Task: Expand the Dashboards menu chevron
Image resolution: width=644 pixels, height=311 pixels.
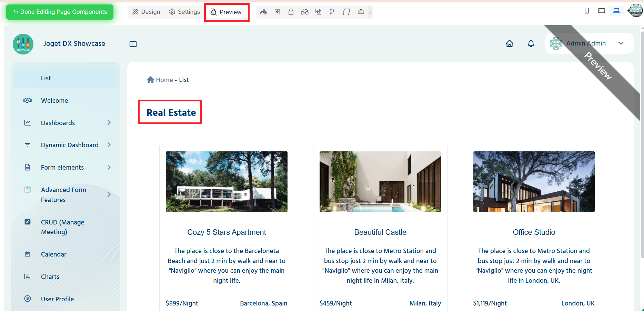Action: [109, 123]
